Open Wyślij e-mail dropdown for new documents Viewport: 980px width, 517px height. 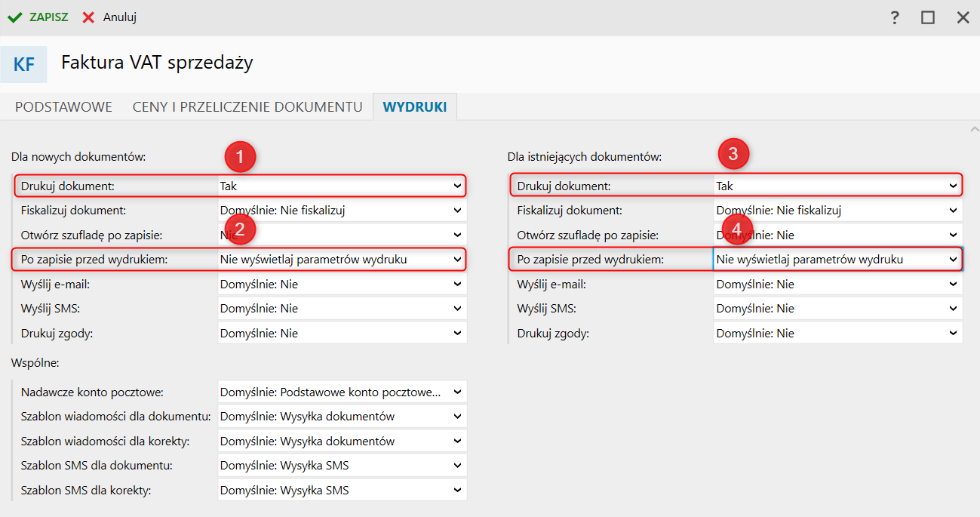pos(342,284)
